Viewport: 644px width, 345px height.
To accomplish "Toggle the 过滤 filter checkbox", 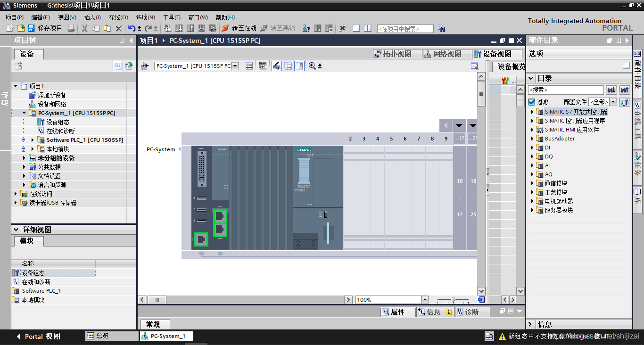I will click(531, 102).
